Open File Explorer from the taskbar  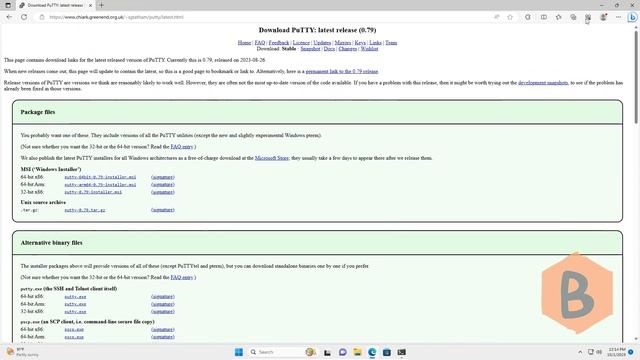click(357, 352)
